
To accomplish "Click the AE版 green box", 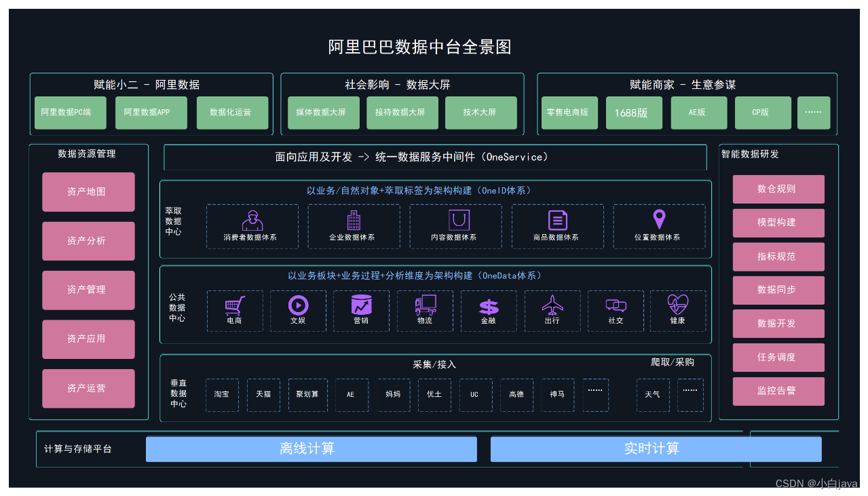I will (x=699, y=113).
